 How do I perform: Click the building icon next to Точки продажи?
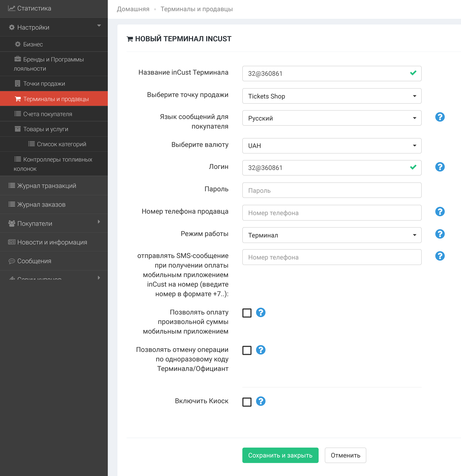pos(18,84)
